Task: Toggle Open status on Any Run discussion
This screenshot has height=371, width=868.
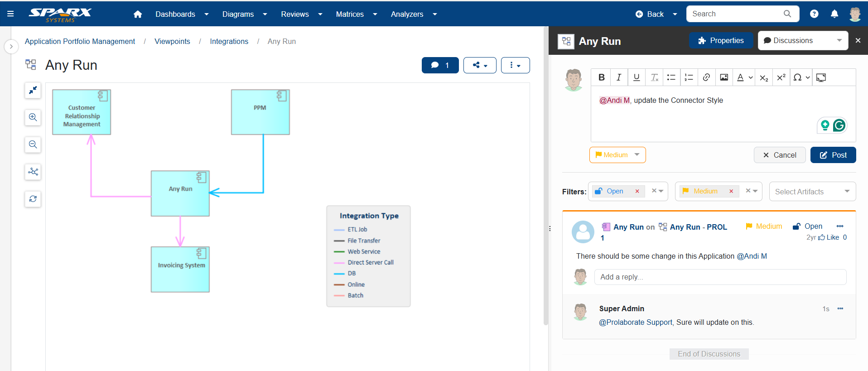Action: pos(808,226)
